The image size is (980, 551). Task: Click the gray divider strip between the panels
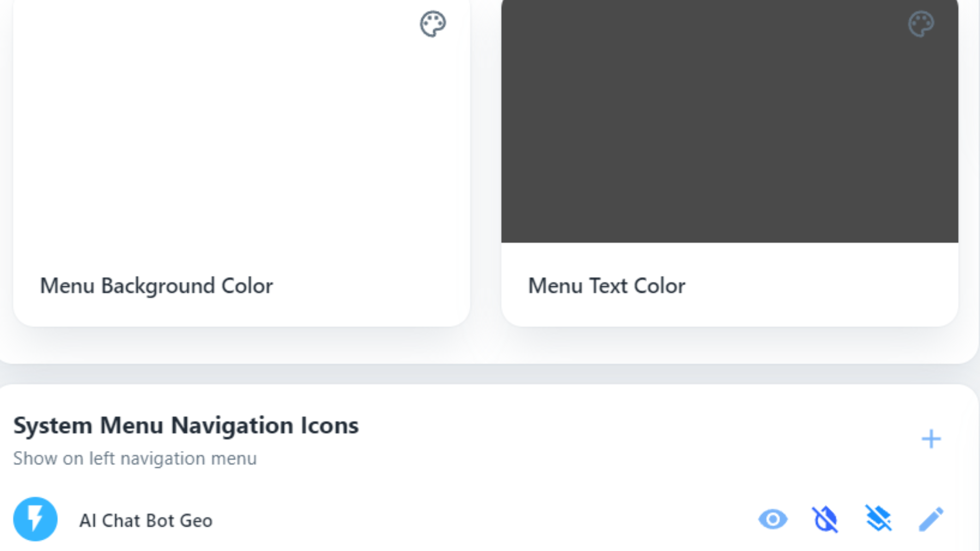click(x=490, y=374)
